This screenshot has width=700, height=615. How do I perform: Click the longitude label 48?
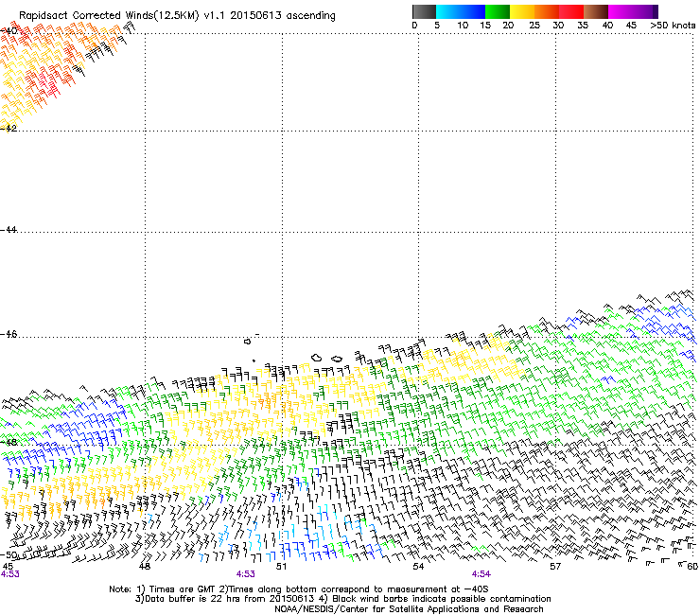144,567
